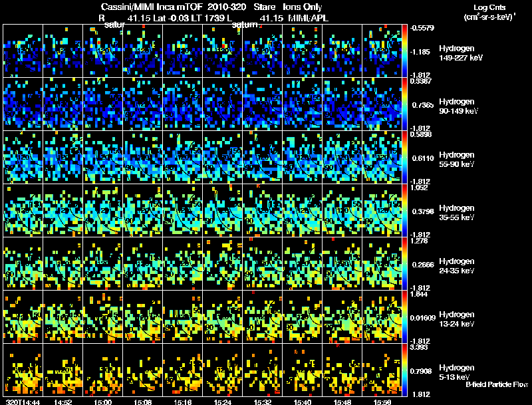Click the 'Hydrogen 149-227 keV' row label

pos(460,53)
